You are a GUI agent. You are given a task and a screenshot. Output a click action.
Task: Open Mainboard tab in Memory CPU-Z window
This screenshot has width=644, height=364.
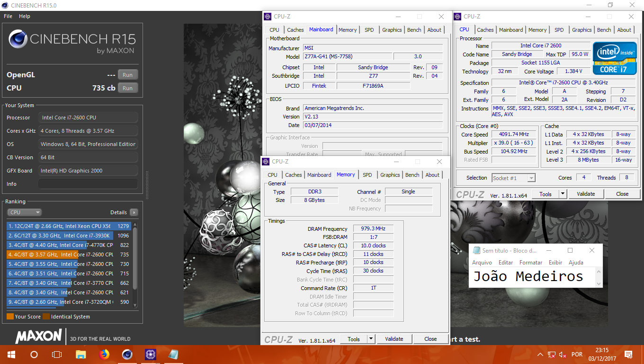[x=319, y=175]
